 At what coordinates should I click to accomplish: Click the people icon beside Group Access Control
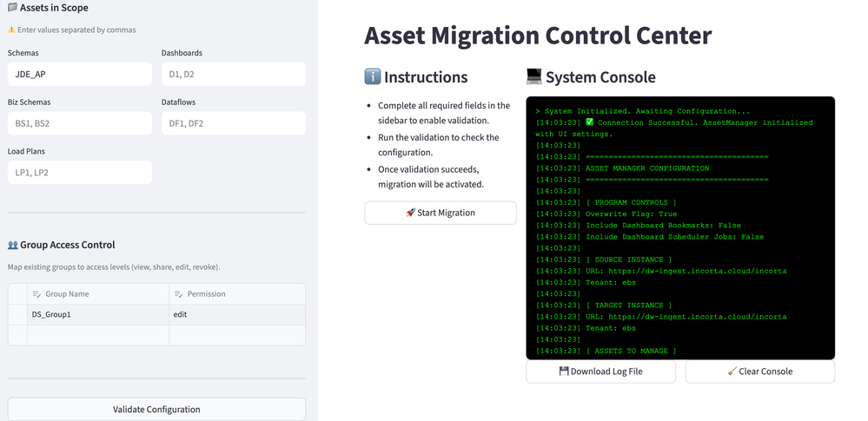[13, 245]
